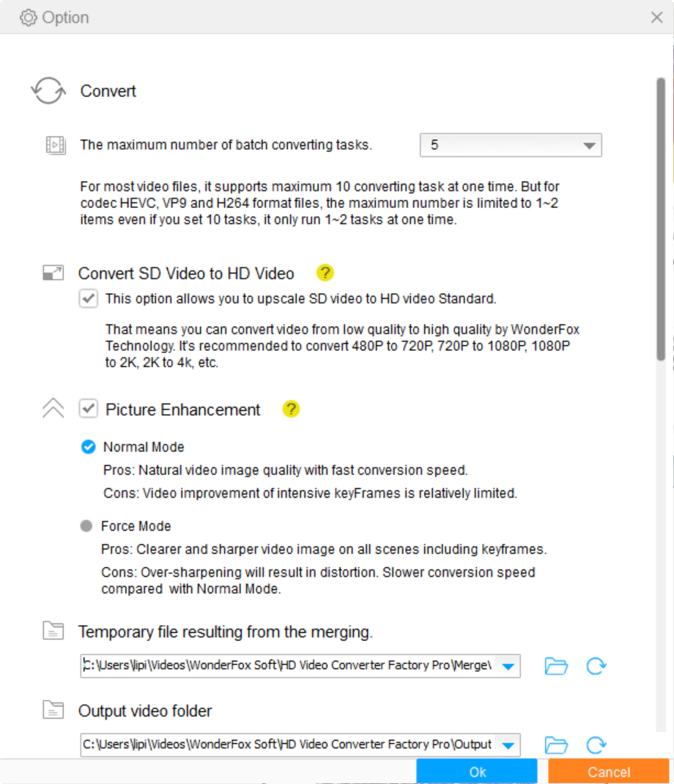Click the vertical scrollbar of Option dialog

point(661,220)
